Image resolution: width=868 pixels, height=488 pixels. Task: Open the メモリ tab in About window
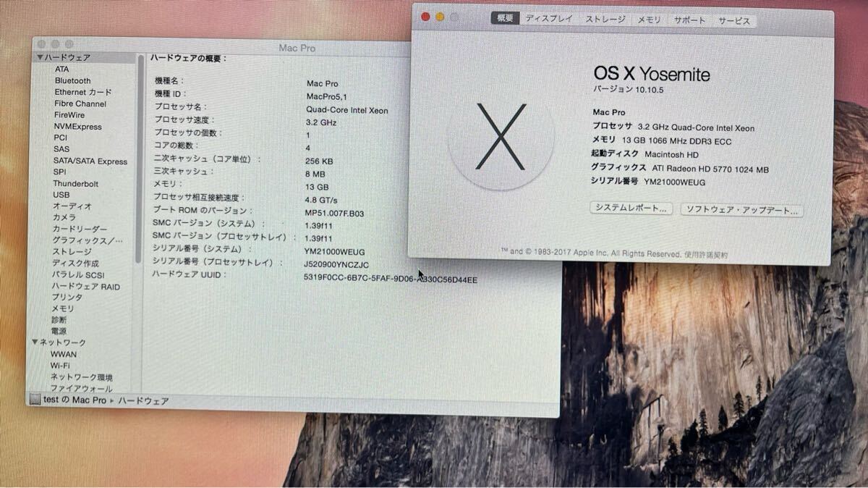(650, 20)
